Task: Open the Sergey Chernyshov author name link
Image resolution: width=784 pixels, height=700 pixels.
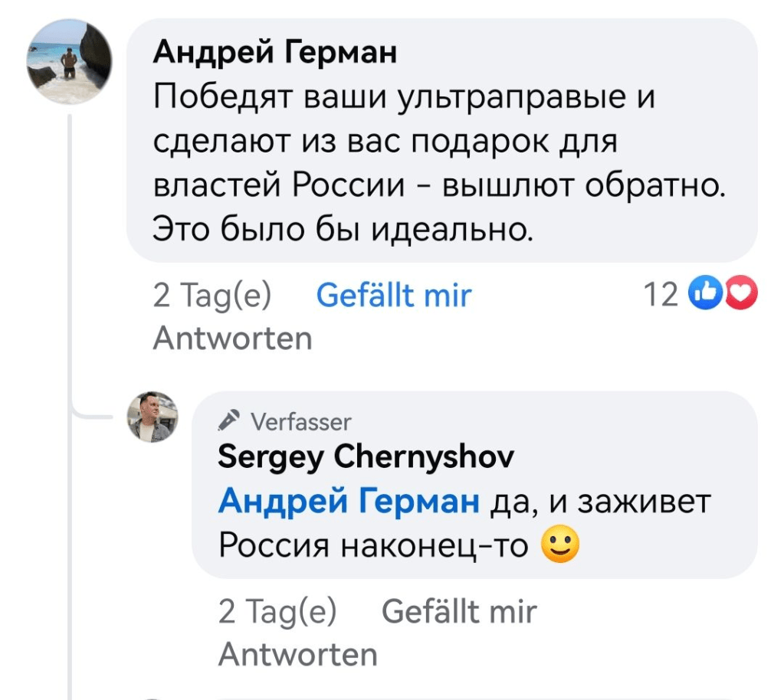Action: point(366,457)
